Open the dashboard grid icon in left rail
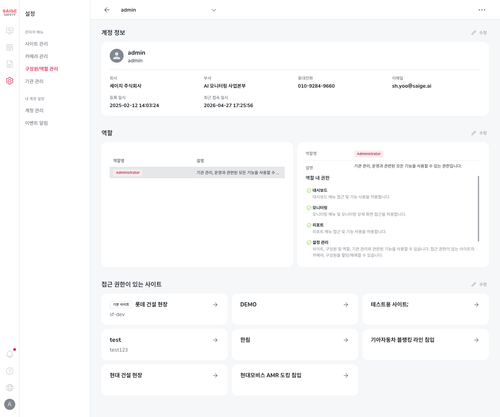Image resolution: width=500 pixels, height=417 pixels. pos(10,47)
